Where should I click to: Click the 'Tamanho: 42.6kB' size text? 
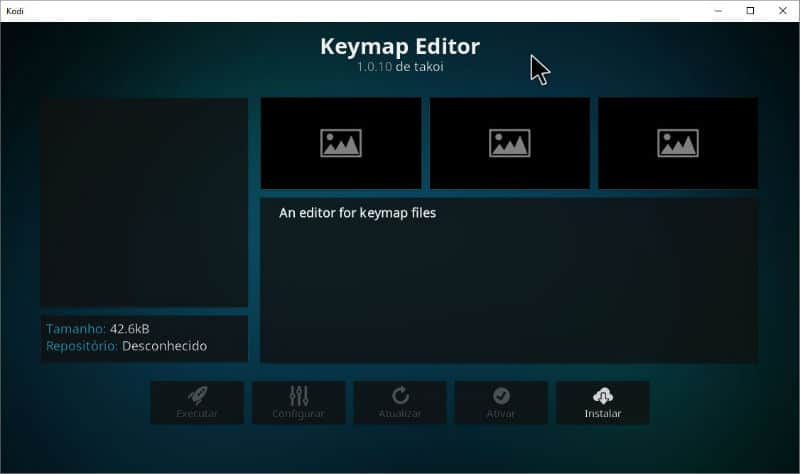[x=98, y=329]
